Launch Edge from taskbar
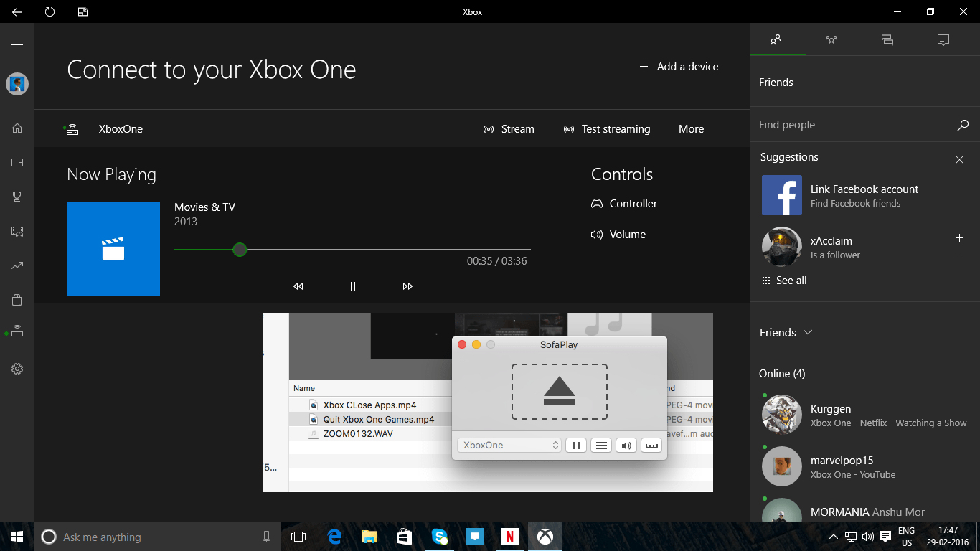This screenshot has height=551, width=980. tap(334, 537)
